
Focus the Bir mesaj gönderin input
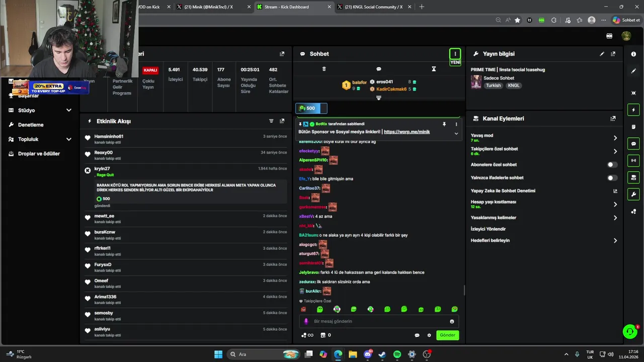click(x=378, y=321)
